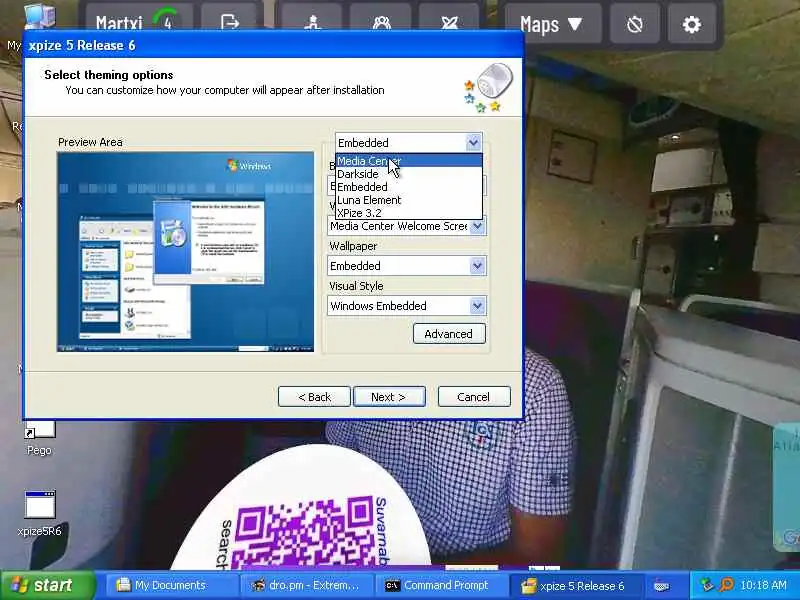Click the Cancel button
This screenshot has width=800, height=600.
[x=474, y=396]
